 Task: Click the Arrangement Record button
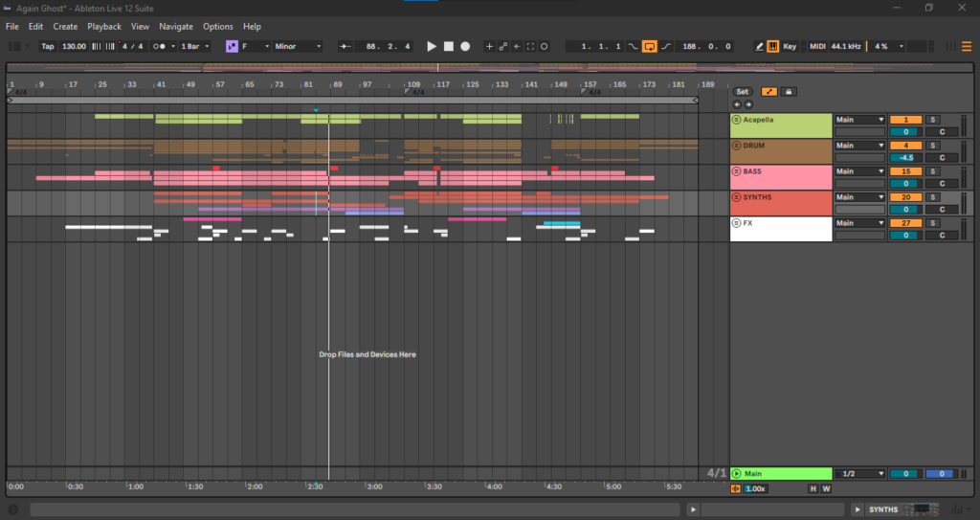[x=465, y=46]
